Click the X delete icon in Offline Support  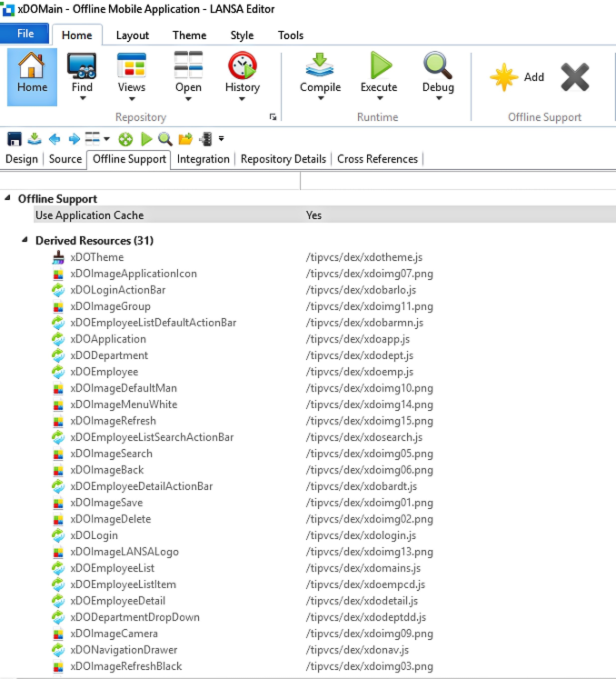tap(575, 77)
